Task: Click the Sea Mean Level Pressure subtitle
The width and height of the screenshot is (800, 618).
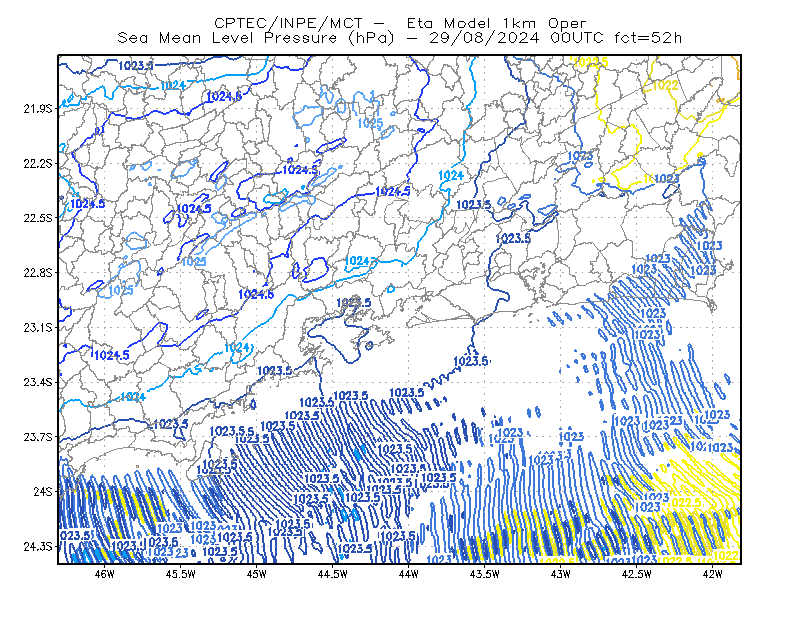Action: pyautogui.click(x=399, y=38)
